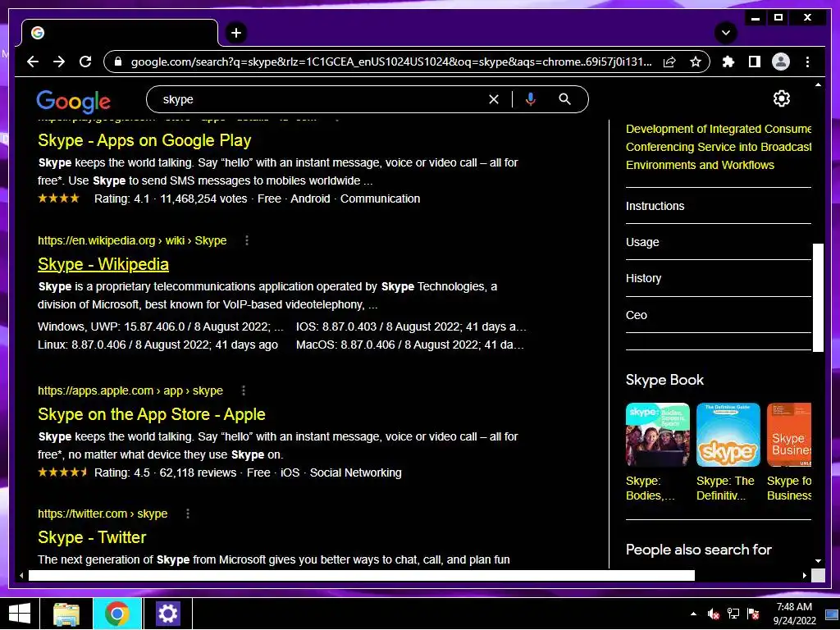Open Chrome three-dot menu
The image size is (840, 630).
pyautogui.click(x=807, y=62)
